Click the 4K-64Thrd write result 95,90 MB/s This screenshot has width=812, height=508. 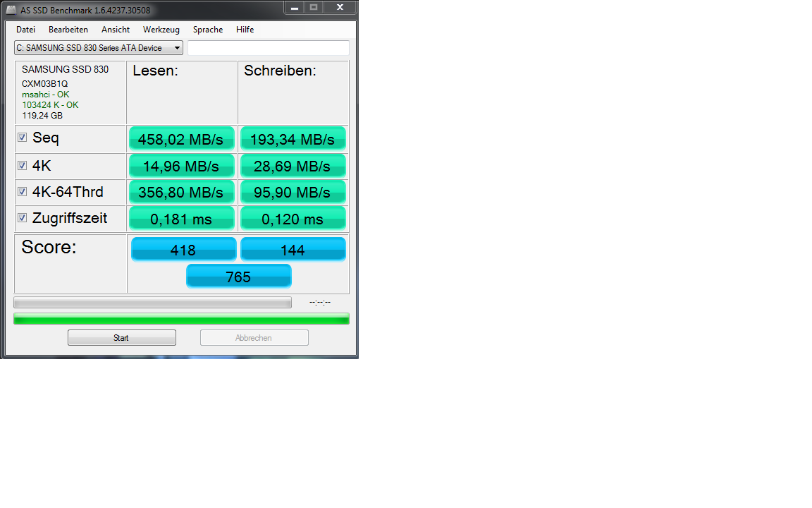pos(293,192)
